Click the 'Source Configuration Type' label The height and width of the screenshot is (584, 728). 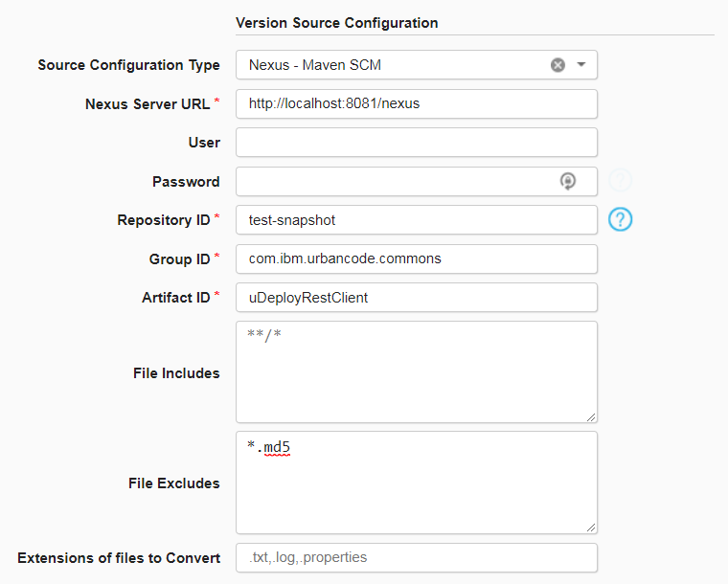coord(128,65)
